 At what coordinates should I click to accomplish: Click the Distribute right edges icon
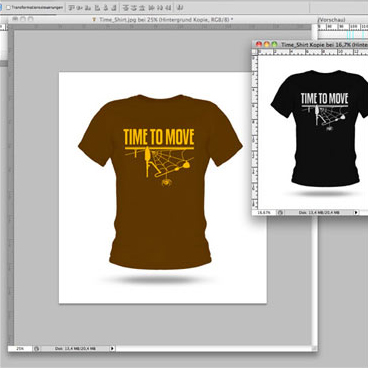pos(169,7)
